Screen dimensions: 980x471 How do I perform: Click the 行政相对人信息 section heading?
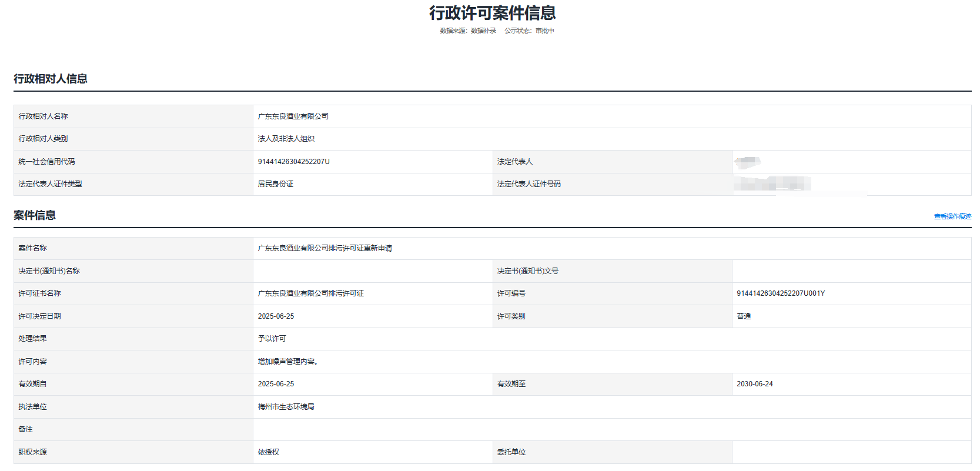coord(51,79)
